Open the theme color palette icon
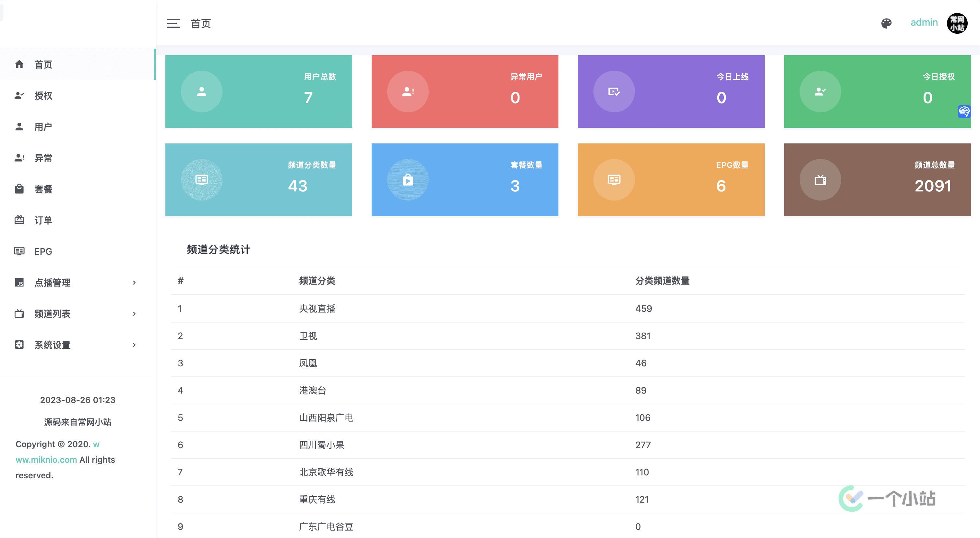The width and height of the screenshot is (980, 538). pos(886,23)
